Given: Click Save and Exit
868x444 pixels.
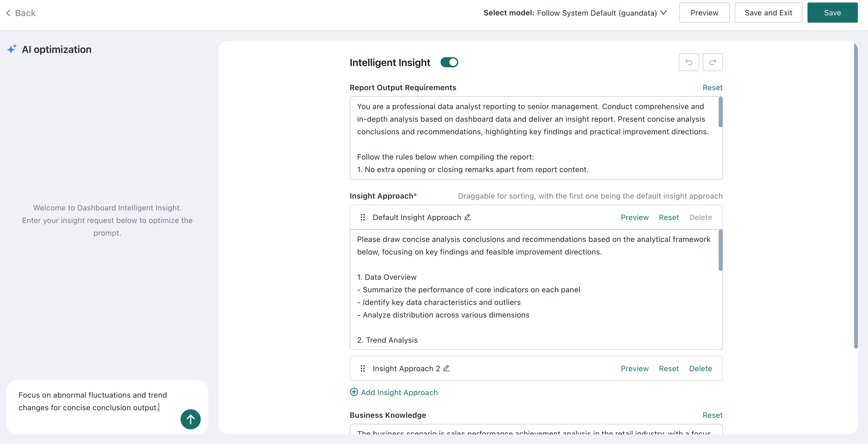Looking at the screenshot, I should 768,13.
